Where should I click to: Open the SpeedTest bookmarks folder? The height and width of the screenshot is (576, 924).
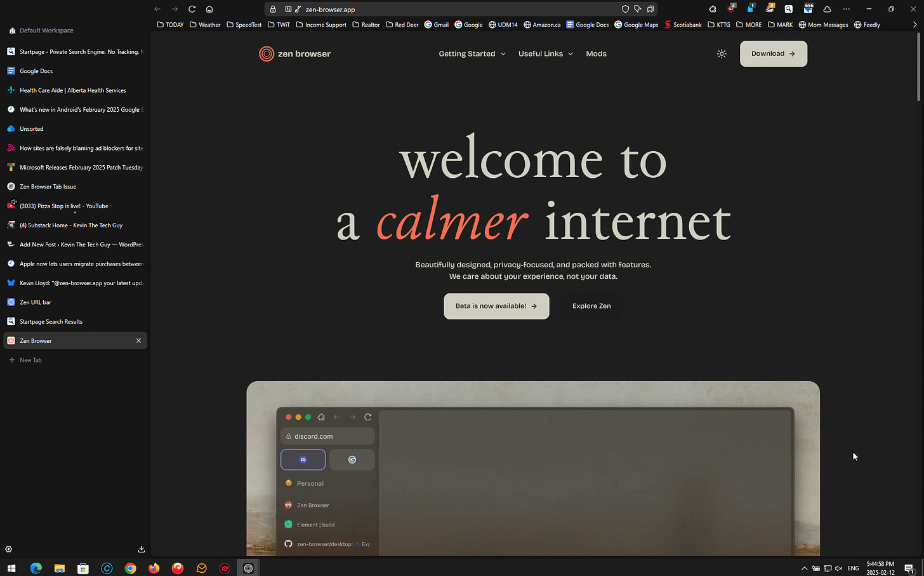pos(244,25)
